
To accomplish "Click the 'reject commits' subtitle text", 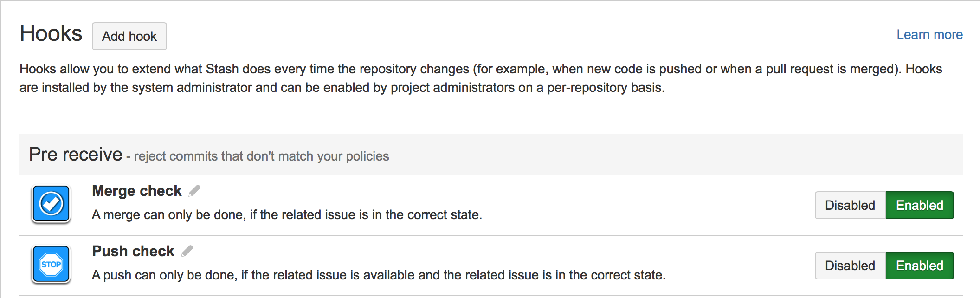I will 261,156.
